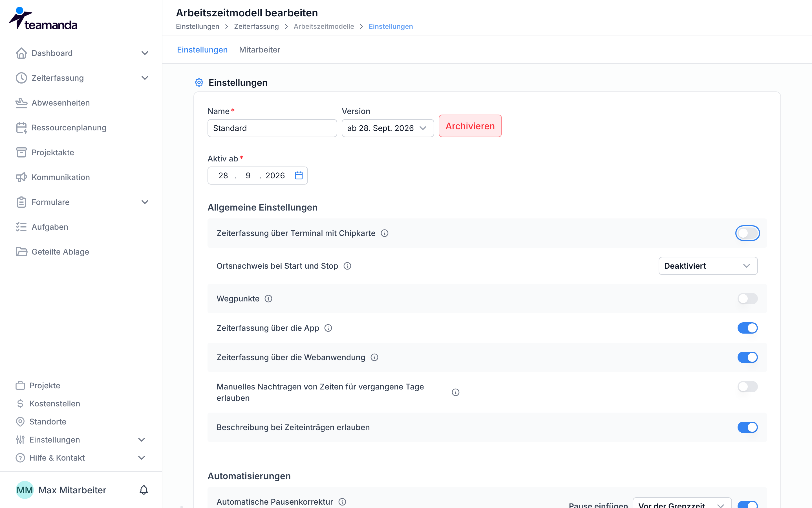Viewport: 812px width, 508px height.
Task: Enable Zeiterfassung über Terminal mit Chipkarte
Action: pos(747,233)
